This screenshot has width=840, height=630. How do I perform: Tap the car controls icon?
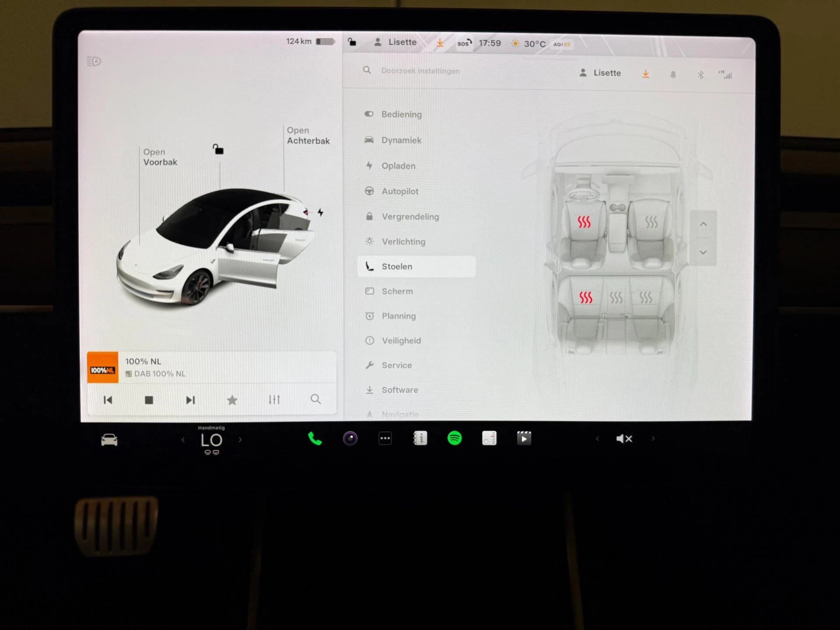tap(109, 440)
